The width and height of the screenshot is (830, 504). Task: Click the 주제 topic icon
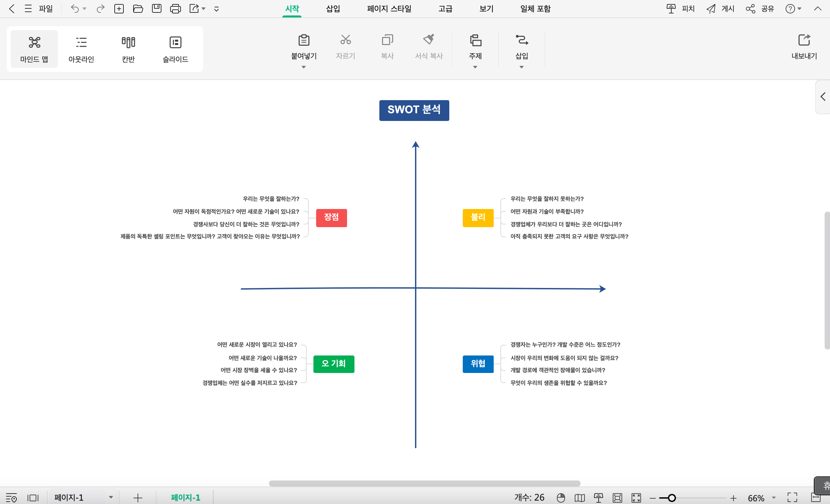pyautogui.click(x=475, y=40)
